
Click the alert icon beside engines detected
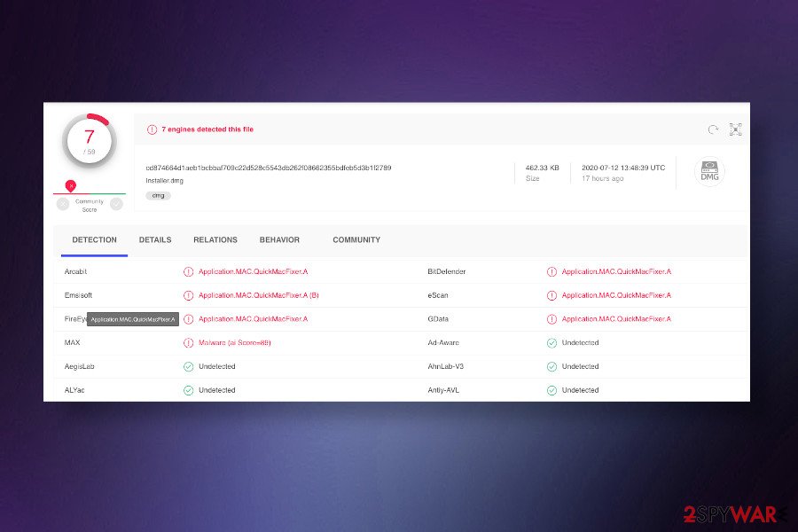(152, 129)
